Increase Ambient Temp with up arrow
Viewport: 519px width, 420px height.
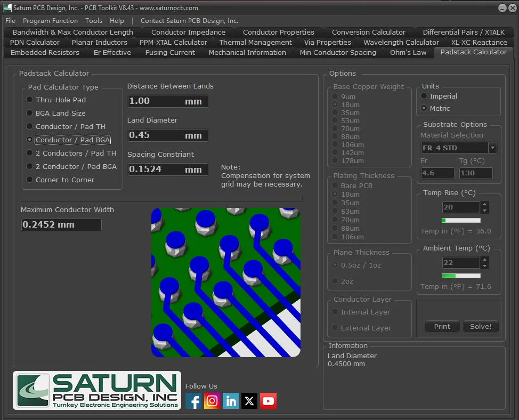[x=484, y=260]
